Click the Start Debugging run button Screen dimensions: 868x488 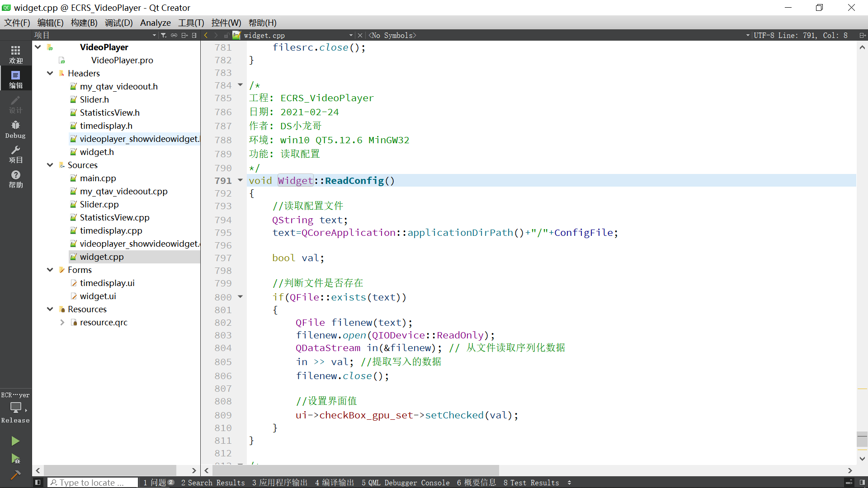click(x=15, y=459)
